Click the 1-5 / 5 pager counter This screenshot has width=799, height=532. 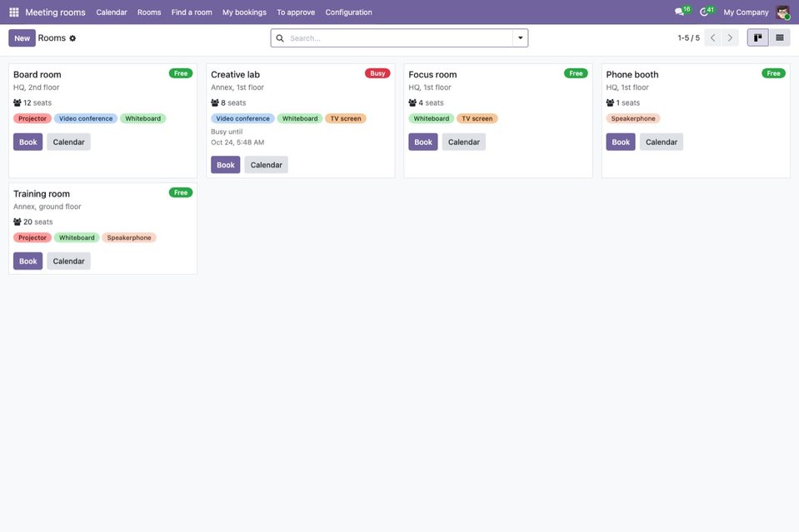[x=688, y=38]
